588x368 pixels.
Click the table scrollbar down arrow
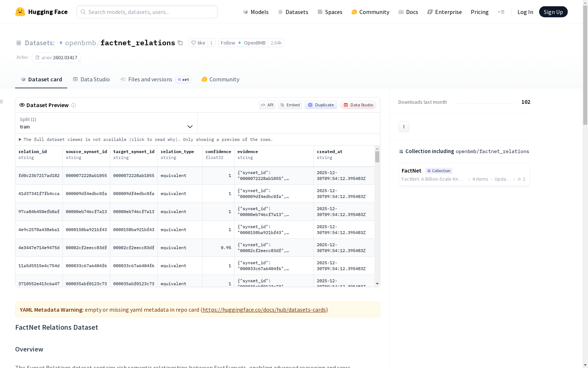pos(377,284)
